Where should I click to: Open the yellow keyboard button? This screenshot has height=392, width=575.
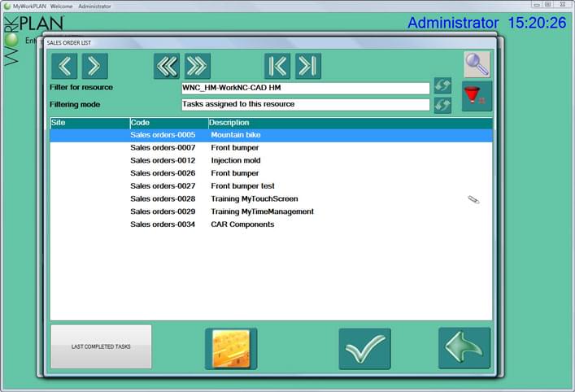[x=231, y=349]
